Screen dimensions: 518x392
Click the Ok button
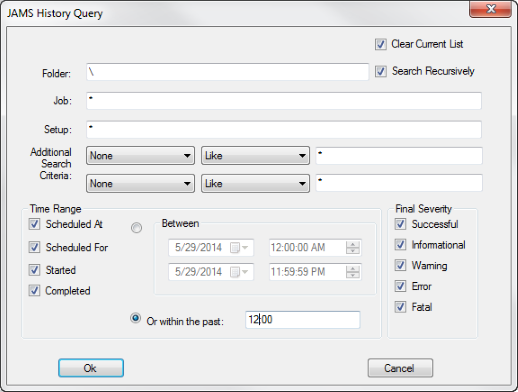(91, 368)
